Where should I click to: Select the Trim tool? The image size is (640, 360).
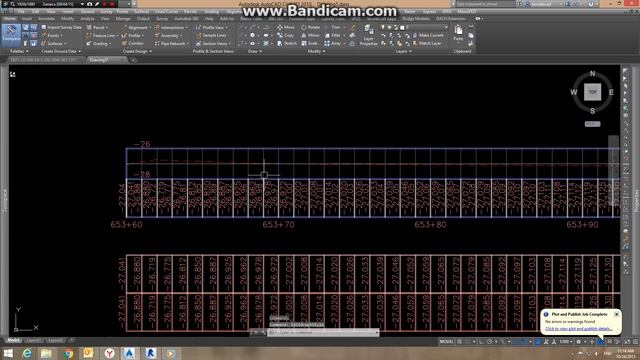pyautogui.click(x=333, y=27)
